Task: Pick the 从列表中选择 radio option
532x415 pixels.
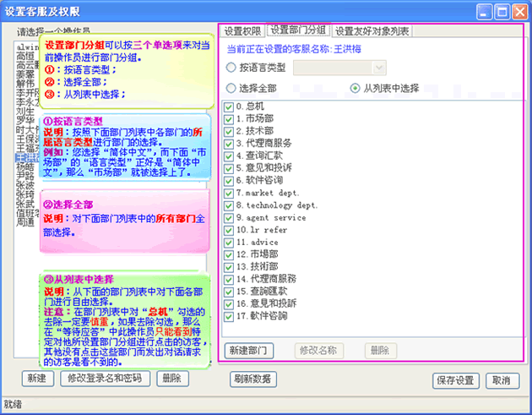Action: pyautogui.click(x=356, y=88)
